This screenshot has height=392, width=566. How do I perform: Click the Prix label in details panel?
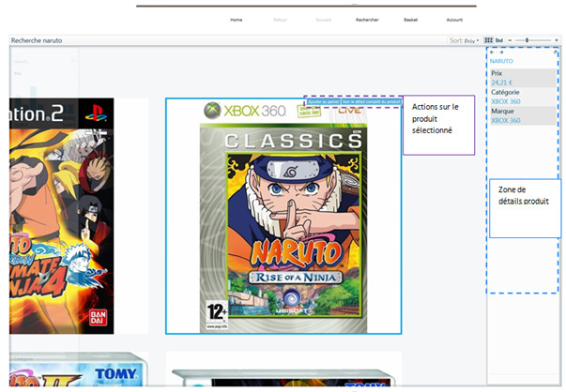tap(497, 73)
